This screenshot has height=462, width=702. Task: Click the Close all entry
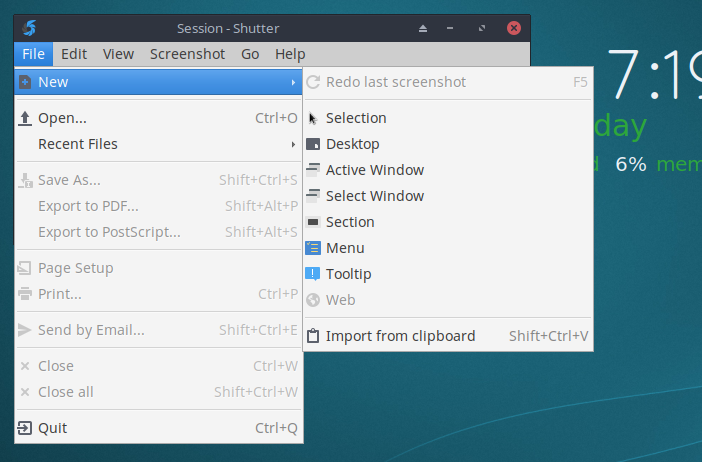pos(158,392)
